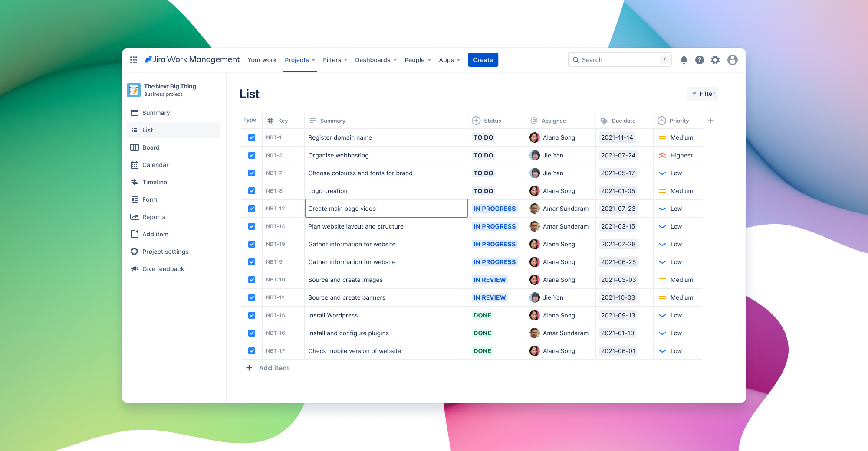
Task: Click Alana Song's avatar in NBT-1 row
Action: (x=535, y=137)
